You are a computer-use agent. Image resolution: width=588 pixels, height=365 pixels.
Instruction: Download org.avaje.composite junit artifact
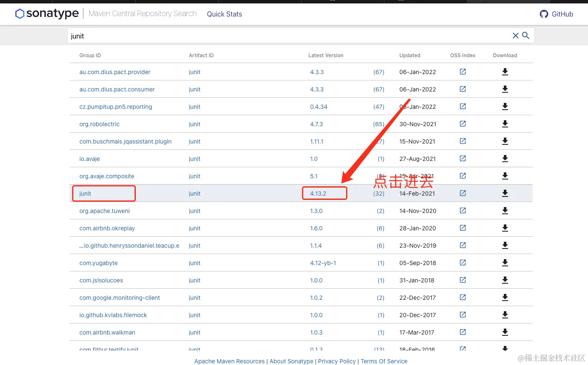[x=505, y=176]
